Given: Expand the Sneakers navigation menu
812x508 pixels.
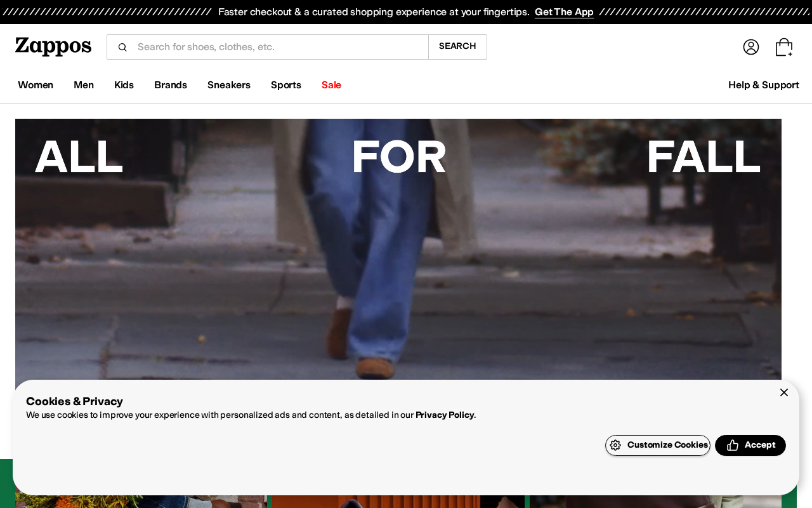Looking at the screenshot, I should click(229, 85).
